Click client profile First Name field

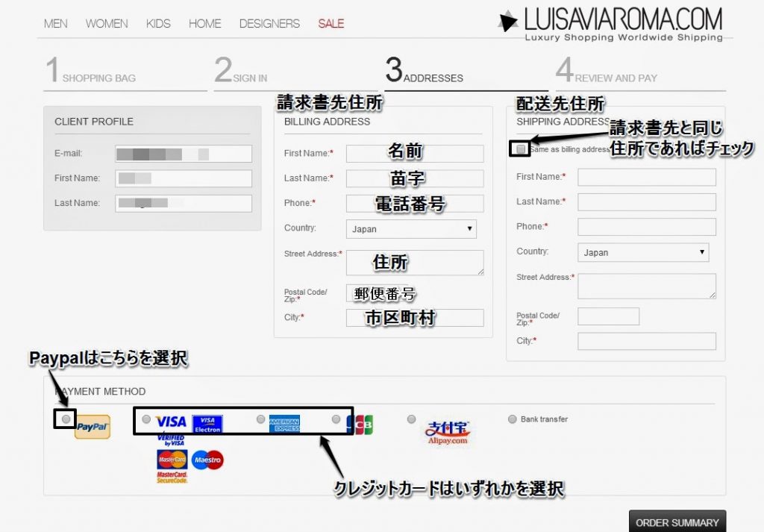(x=184, y=178)
